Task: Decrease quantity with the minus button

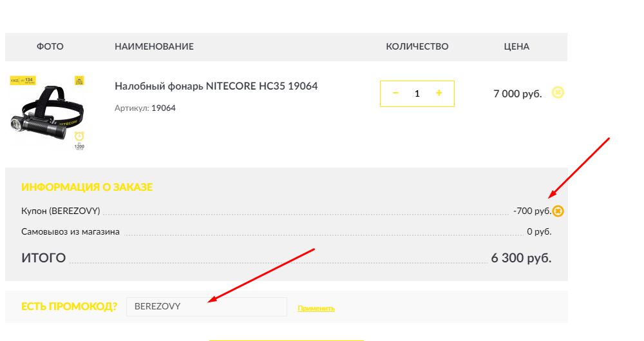Action: tap(395, 93)
